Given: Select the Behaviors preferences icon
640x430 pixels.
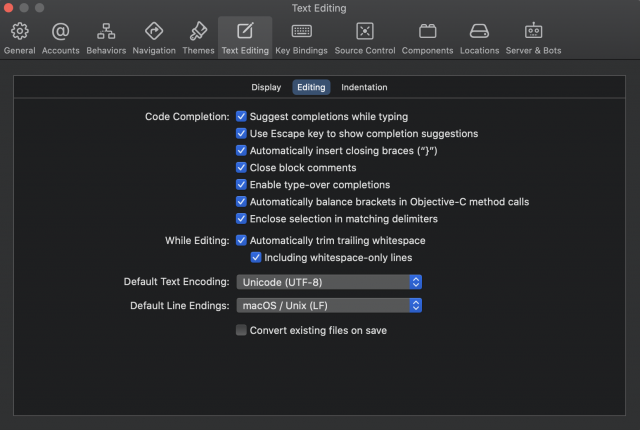Looking at the screenshot, I should (x=106, y=31).
